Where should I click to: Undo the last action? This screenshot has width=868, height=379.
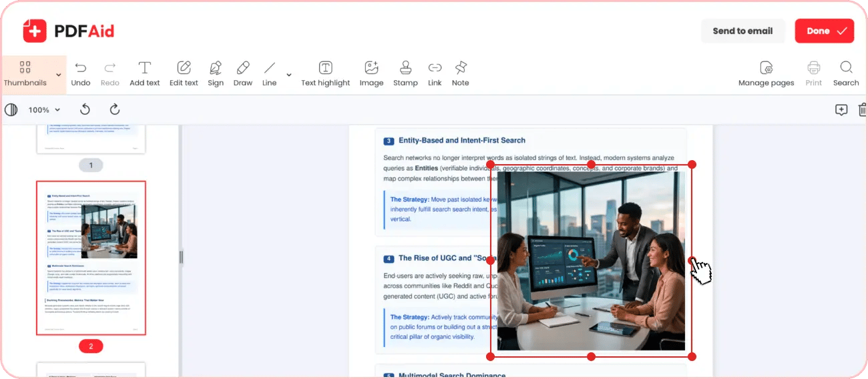click(81, 74)
